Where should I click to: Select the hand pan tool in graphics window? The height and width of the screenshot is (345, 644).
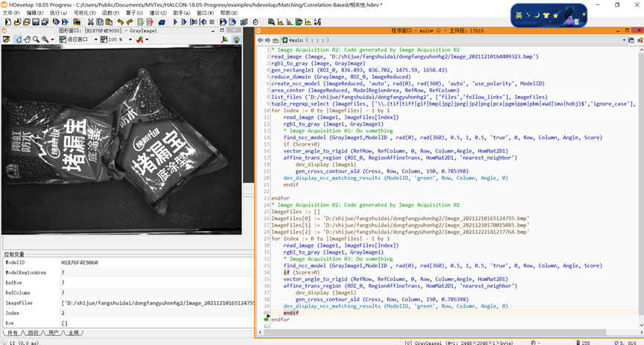point(27,39)
